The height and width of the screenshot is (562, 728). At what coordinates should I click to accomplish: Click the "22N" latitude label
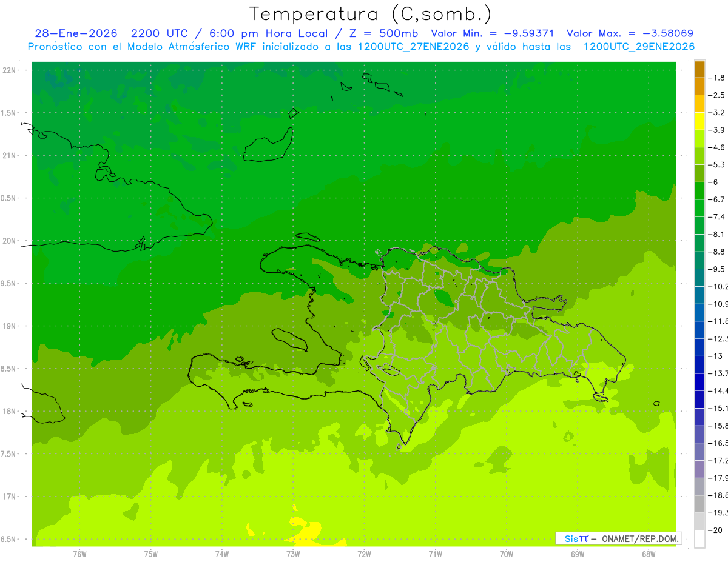point(9,70)
